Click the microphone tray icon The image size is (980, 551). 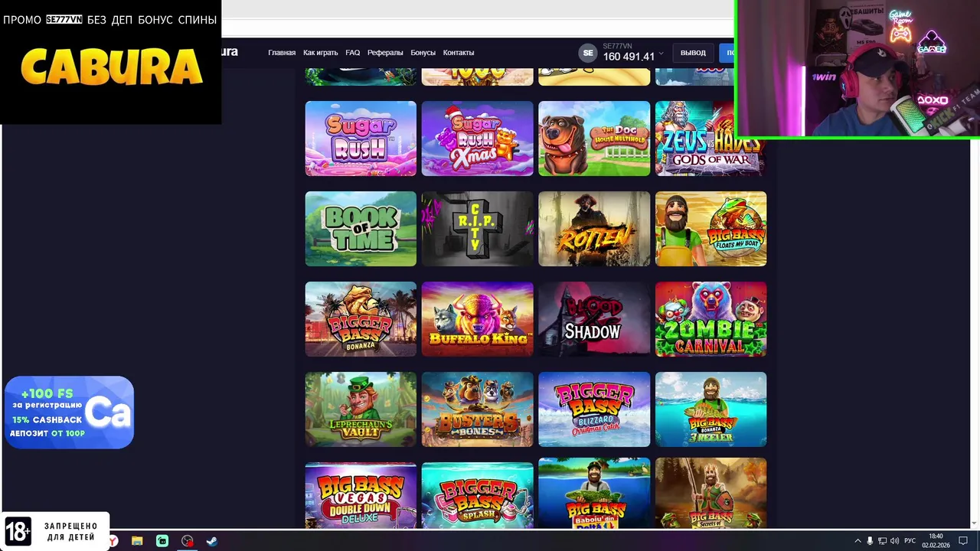point(870,541)
